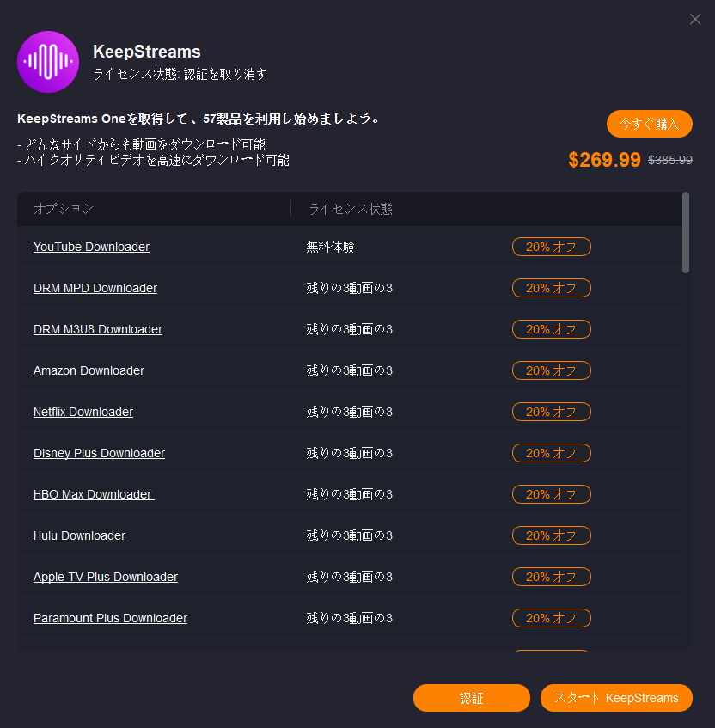Open the Amazon Downloader link
This screenshot has width=715, height=728.
click(89, 370)
